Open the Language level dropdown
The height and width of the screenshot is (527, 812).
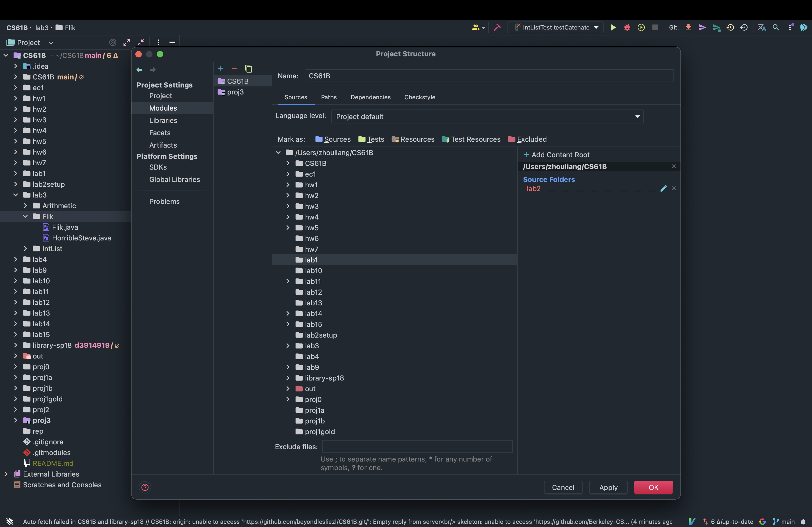click(x=487, y=116)
